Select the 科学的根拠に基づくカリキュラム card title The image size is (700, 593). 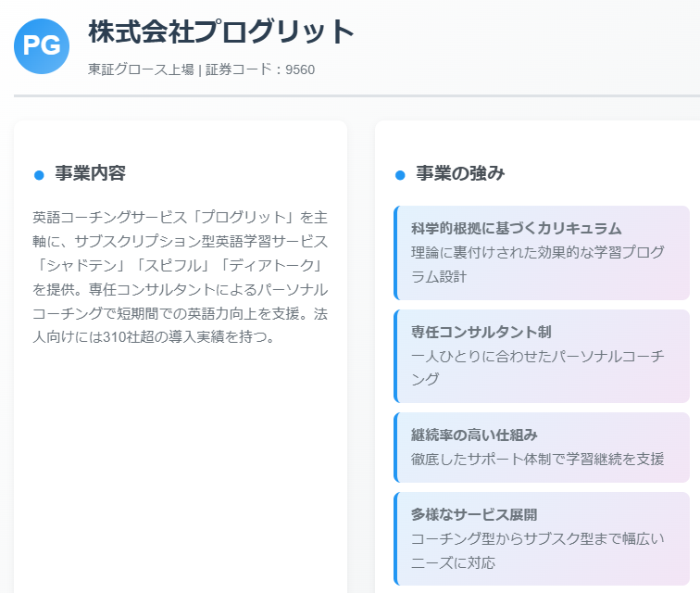(x=516, y=228)
